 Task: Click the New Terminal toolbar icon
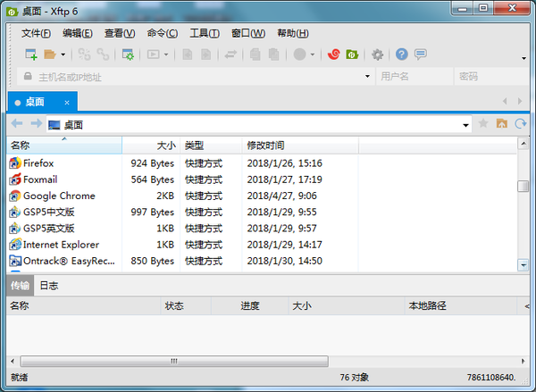153,54
